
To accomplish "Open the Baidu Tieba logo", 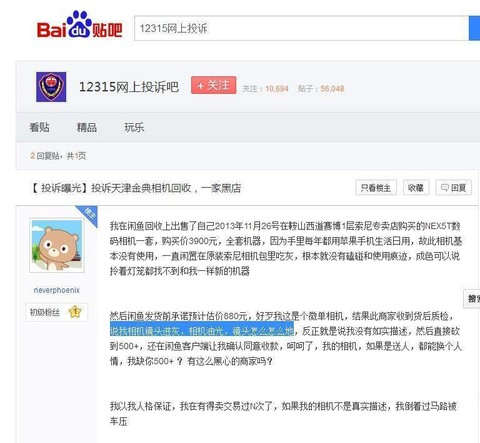I will pos(80,25).
